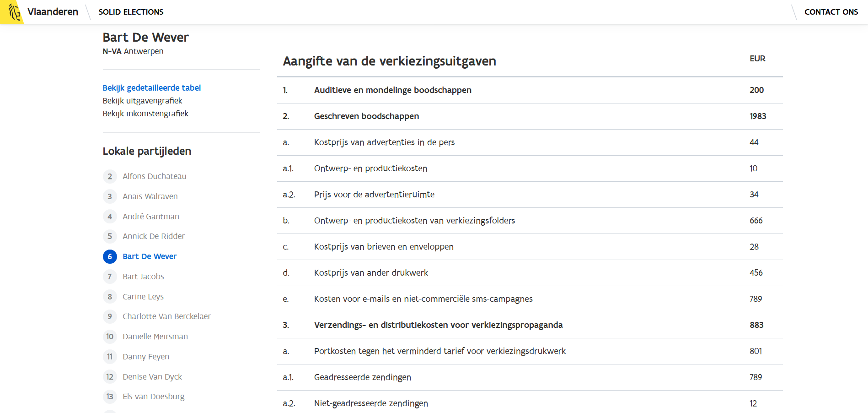Click number 10 badge for Danielle Meirsman
Image resolution: width=868 pixels, height=413 pixels.
[x=110, y=337]
